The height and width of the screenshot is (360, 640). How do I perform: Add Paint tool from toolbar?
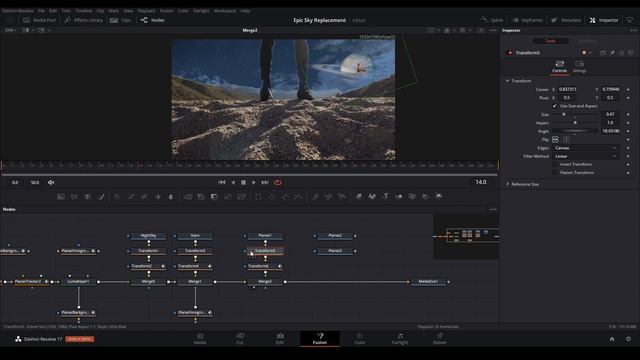pos(101,197)
